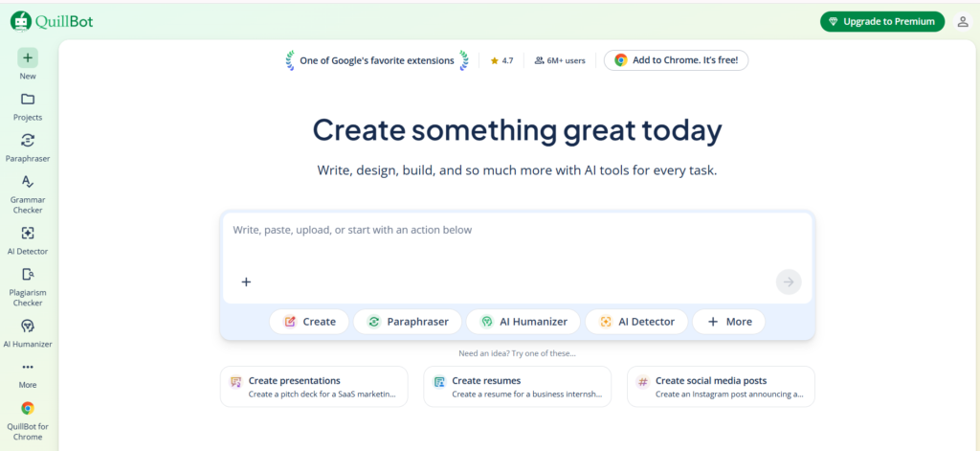980x451 pixels.
Task: Open AI Humanizer from the sidebar
Action: [x=28, y=333]
